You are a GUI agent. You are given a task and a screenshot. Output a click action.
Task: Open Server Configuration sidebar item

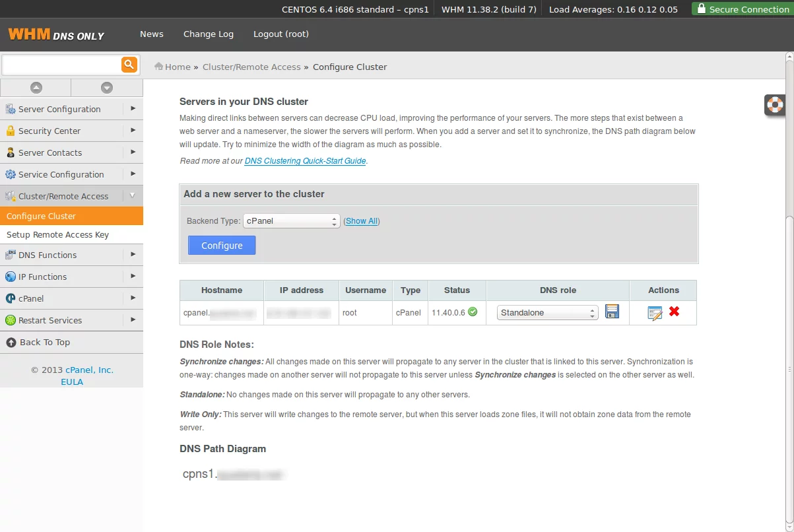point(71,109)
